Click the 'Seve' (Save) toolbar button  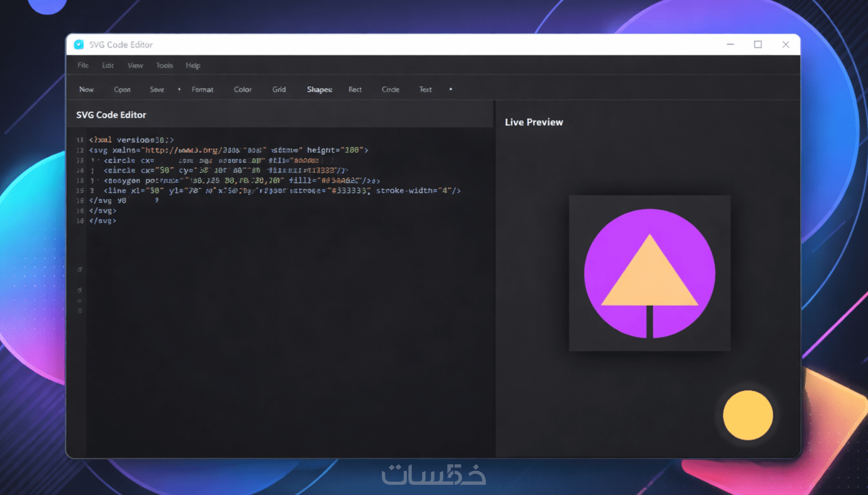157,89
